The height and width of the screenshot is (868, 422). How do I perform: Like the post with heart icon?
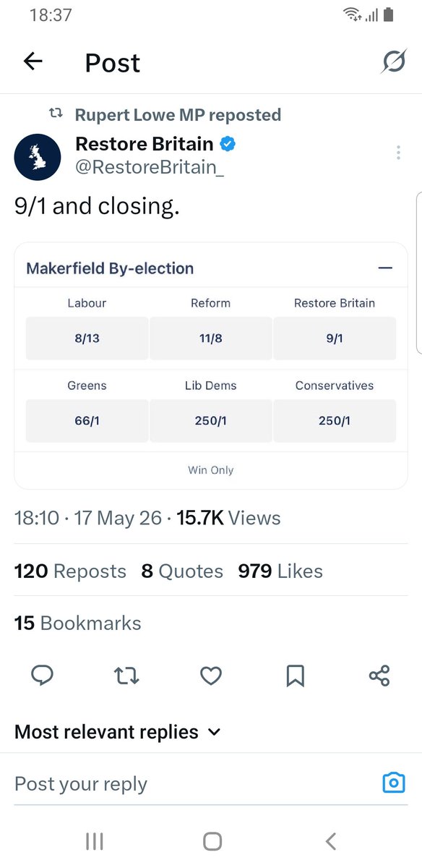210,676
